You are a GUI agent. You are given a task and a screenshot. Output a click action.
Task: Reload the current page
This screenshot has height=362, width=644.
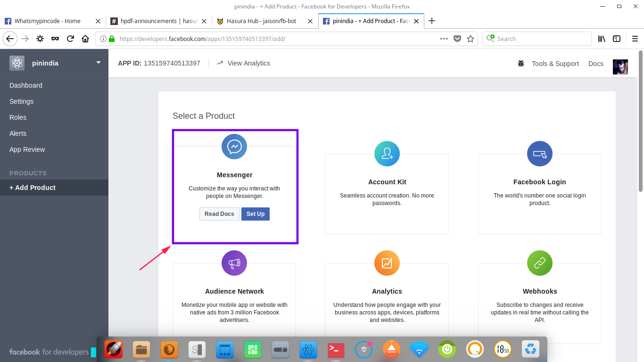(x=70, y=39)
